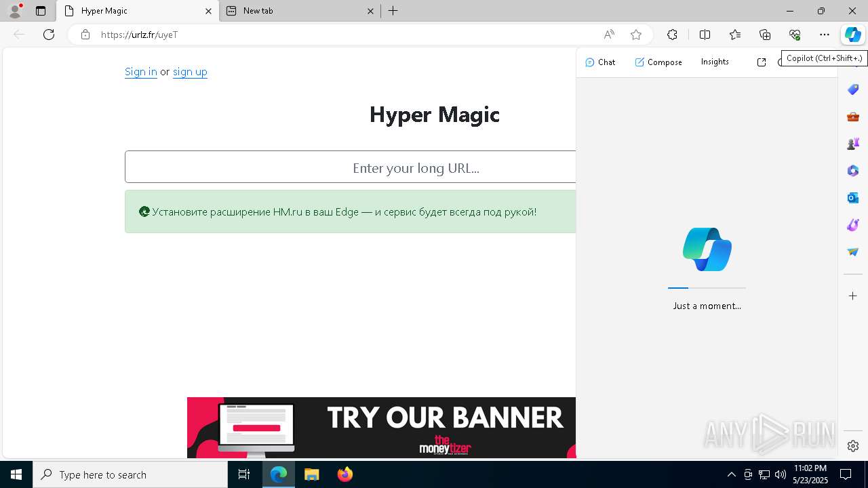Toggle the Copilot sidebar button
This screenshot has height=488, width=868.
click(x=852, y=35)
